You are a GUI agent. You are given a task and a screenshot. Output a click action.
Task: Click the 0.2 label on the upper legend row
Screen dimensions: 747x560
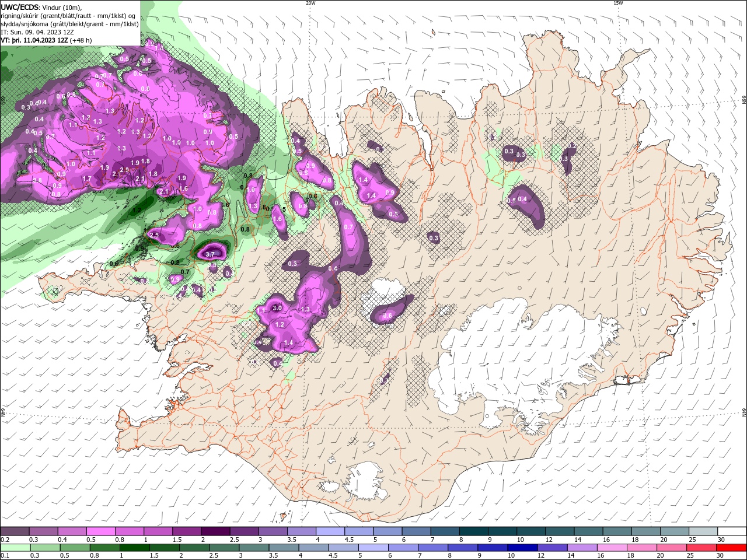pos(5,540)
